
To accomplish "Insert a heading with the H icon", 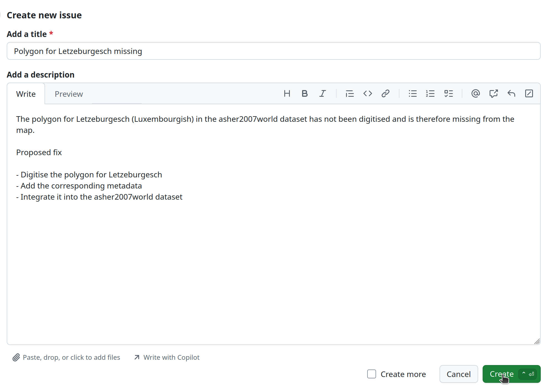I will (287, 94).
